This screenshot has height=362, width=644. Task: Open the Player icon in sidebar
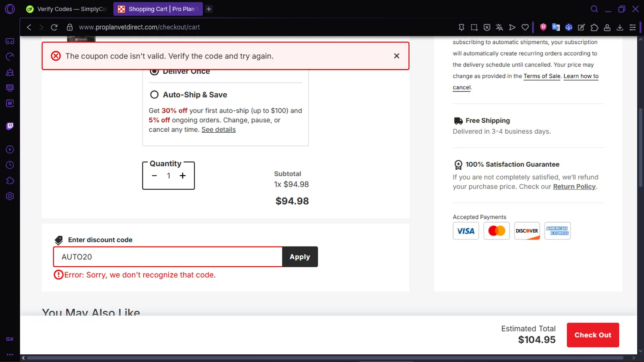point(10,149)
